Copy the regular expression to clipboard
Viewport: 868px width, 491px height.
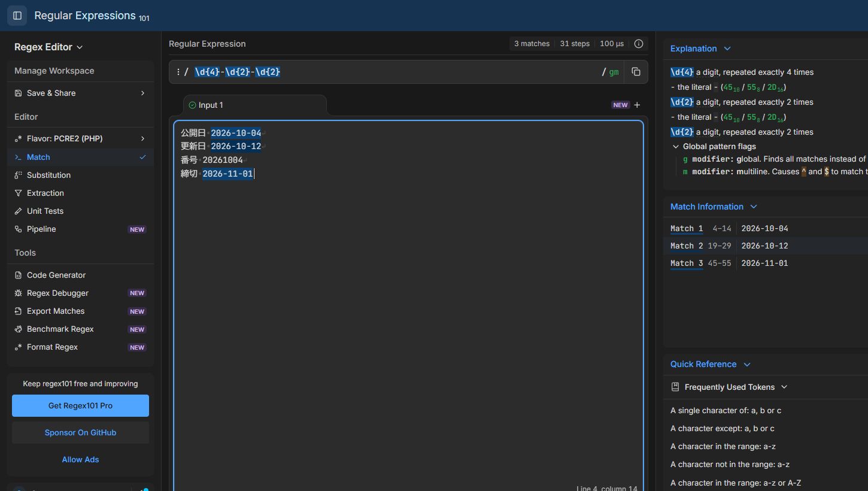pyautogui.click(x=636, y=72)
